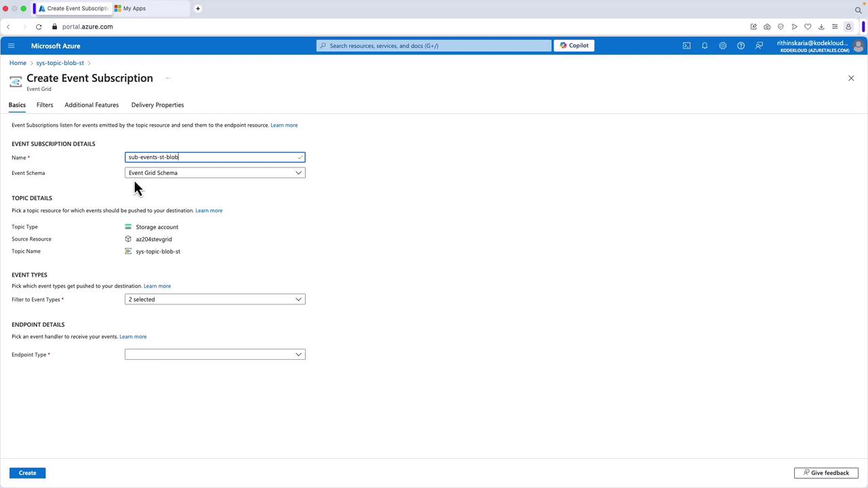Click the browser heart favorites icon

[808, 27]
